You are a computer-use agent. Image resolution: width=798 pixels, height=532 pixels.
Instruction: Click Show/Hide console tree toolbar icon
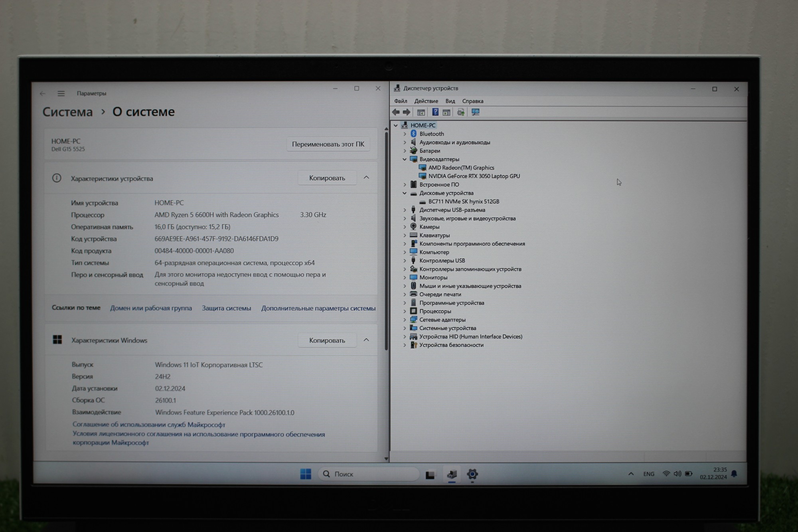point(421,112)
